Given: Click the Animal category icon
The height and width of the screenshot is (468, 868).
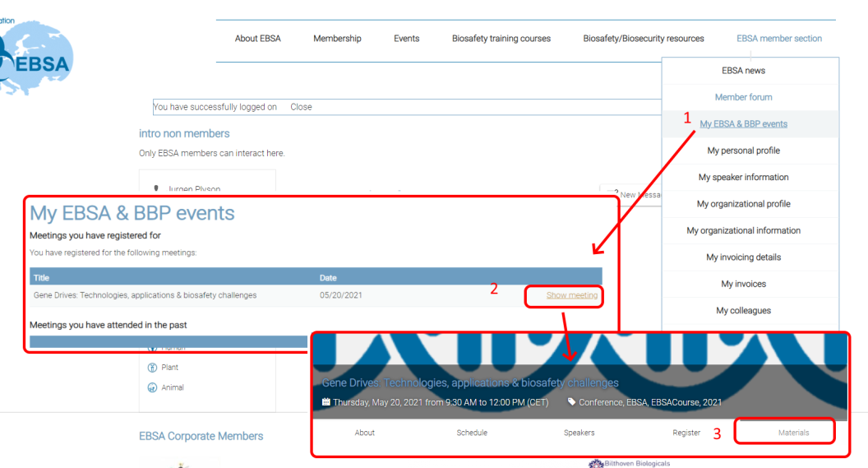Looking at the screenshot, I should [152, 387].
